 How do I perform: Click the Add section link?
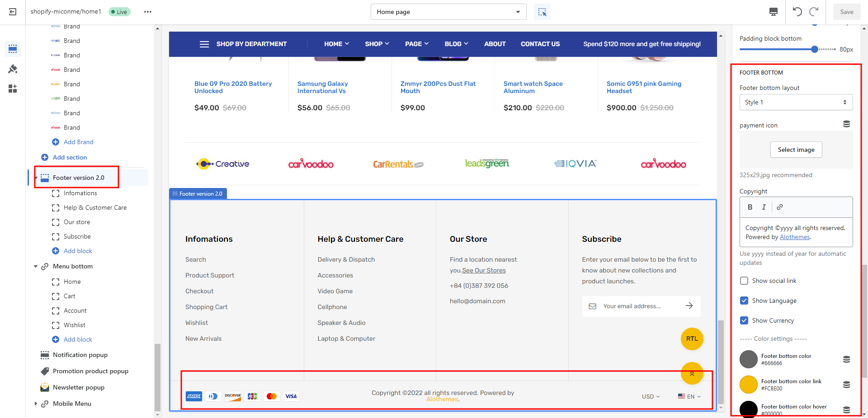(70, 157)
